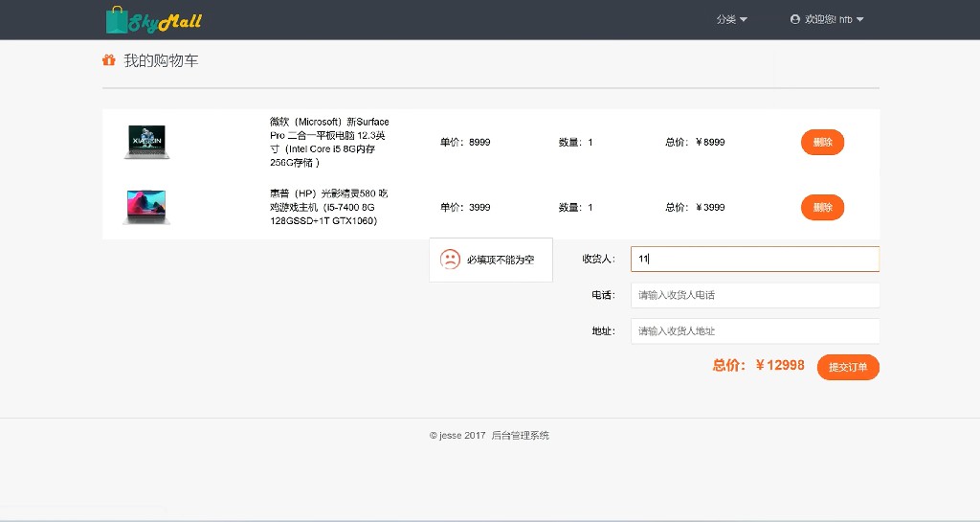
Task: Click the 惠普 HP gaming laptop title
Action: [x=328, y=207]
